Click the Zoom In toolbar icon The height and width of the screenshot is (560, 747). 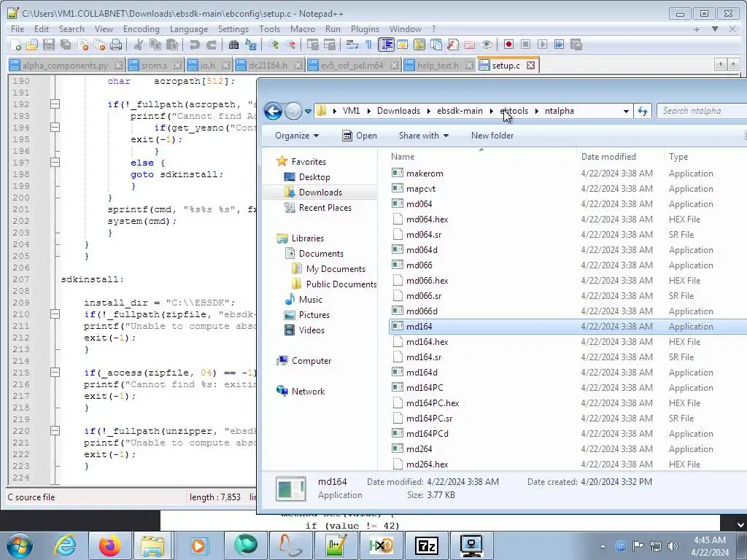274,44
